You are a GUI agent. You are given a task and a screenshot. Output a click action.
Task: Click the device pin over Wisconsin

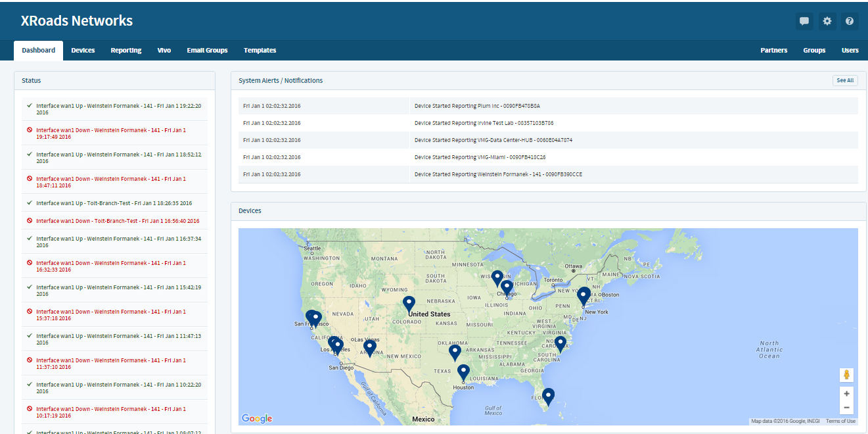497,278
